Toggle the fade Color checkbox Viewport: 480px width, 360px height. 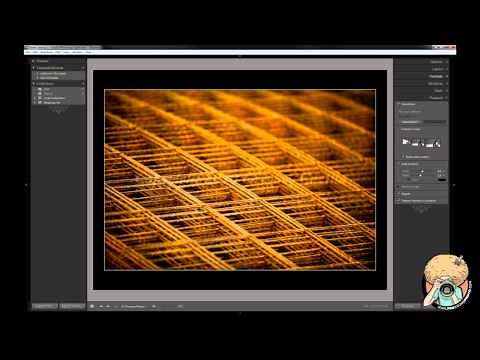pos(408,180)
